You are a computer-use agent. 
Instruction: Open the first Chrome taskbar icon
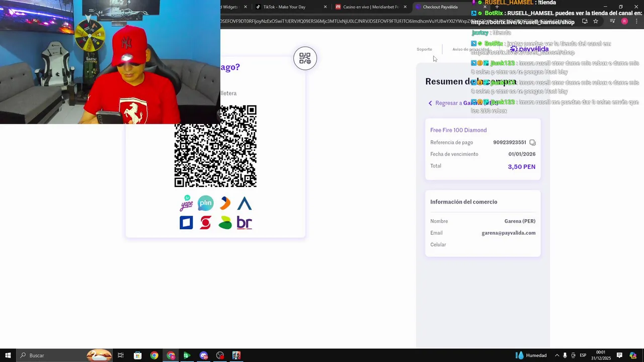[x=154, y=355]
